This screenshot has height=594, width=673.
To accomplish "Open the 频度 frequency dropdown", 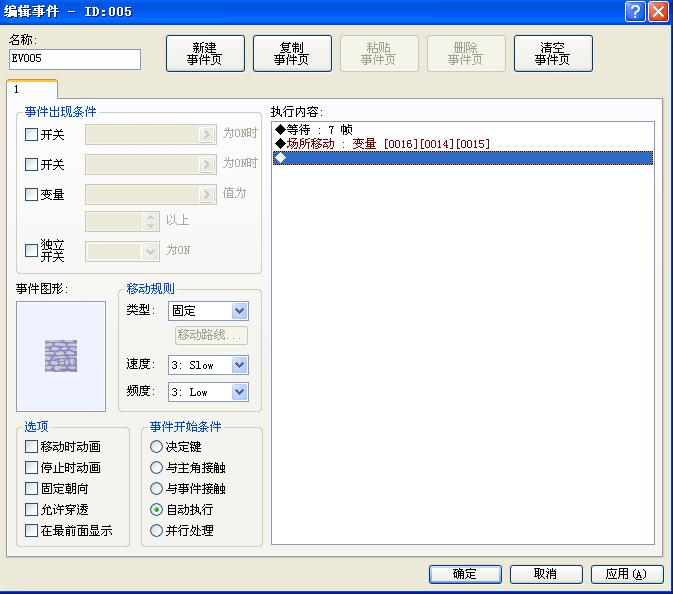I will (208, 392).
